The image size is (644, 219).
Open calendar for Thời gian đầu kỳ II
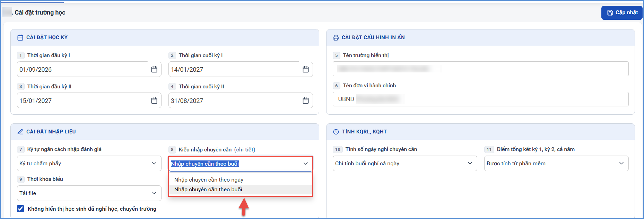[154, 100]
